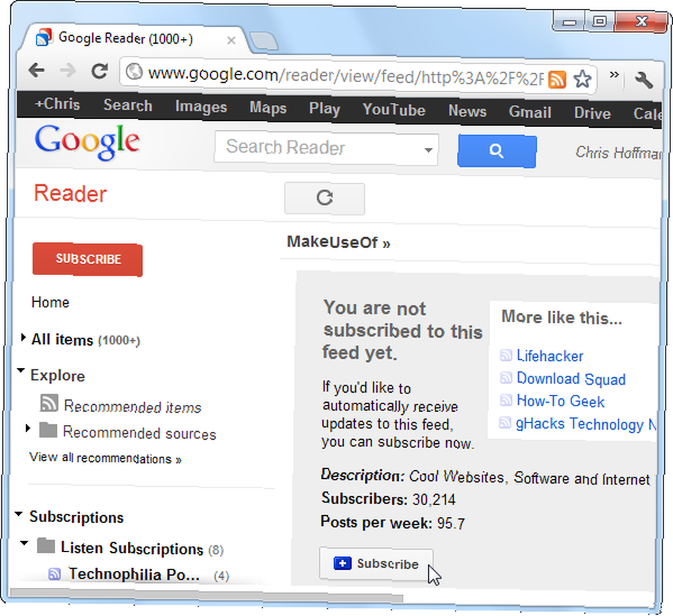Screen dimensions: 673x616
Task: Click the Recommended sources folder icon
Action: (48, 430)
